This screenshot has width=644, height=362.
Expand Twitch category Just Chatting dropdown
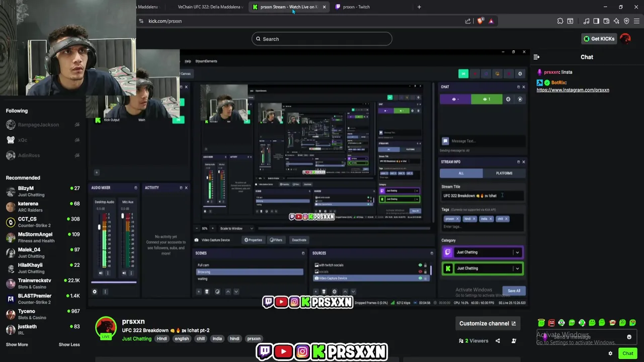click(x=517, y=252)
